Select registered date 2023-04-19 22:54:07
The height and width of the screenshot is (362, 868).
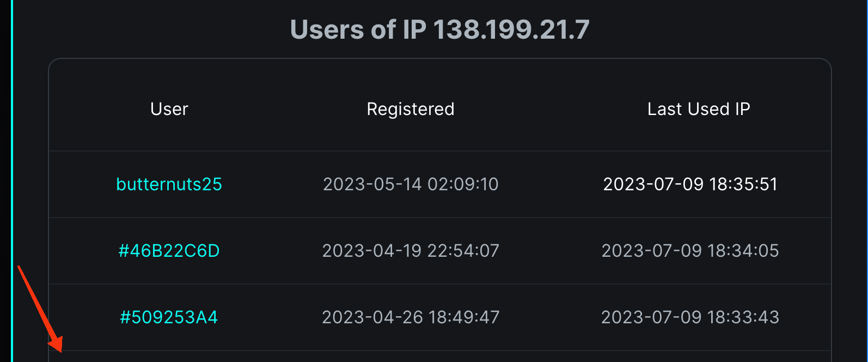(411, 251)
